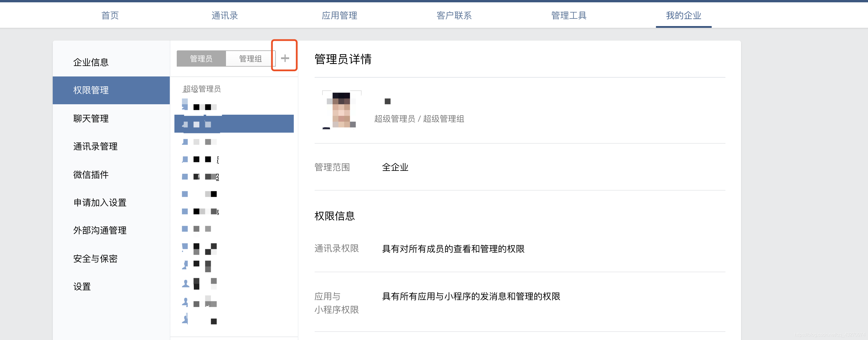Image resolution: width=868 pixels, height=340 pixels.
Task: Open 聊天管理 in the sidebar
Action: coord(91,119)
